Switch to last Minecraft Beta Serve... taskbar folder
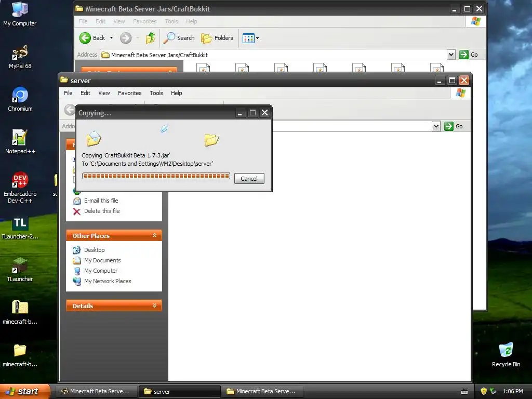Image resolution: width=532 pixels, height=399 pixels. [262, 391]
